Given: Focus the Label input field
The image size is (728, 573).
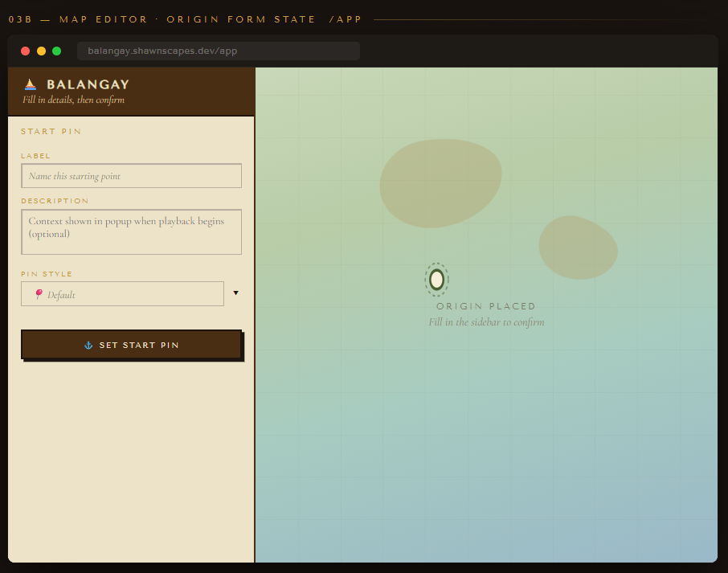Looking at the screenshot, I should [132, 176].
